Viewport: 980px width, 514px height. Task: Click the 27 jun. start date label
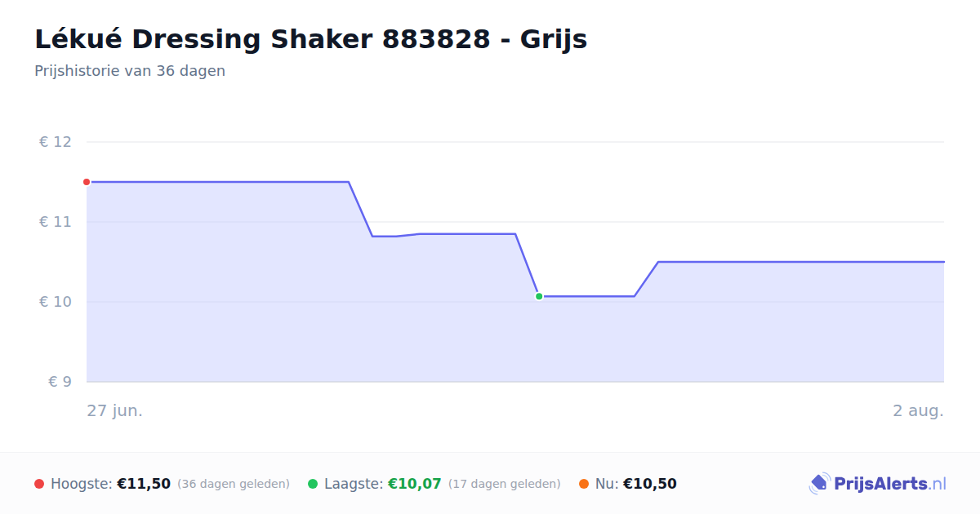click(115, 410)
